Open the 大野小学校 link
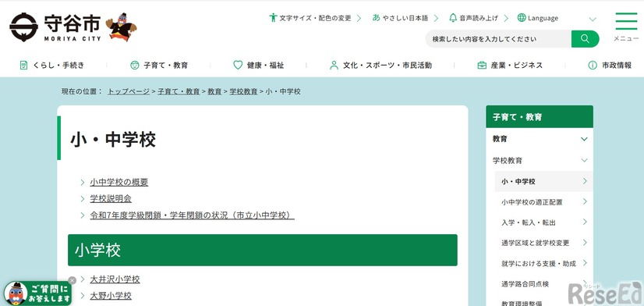Viewport: 644px width, 306px height. 111,296
